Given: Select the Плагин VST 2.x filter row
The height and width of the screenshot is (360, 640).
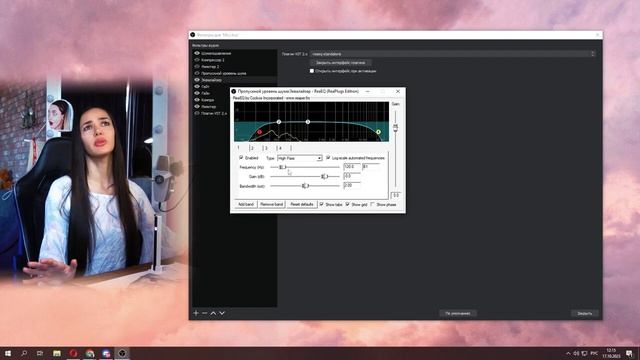Looking at the screenshot, I should pos(211,113).
